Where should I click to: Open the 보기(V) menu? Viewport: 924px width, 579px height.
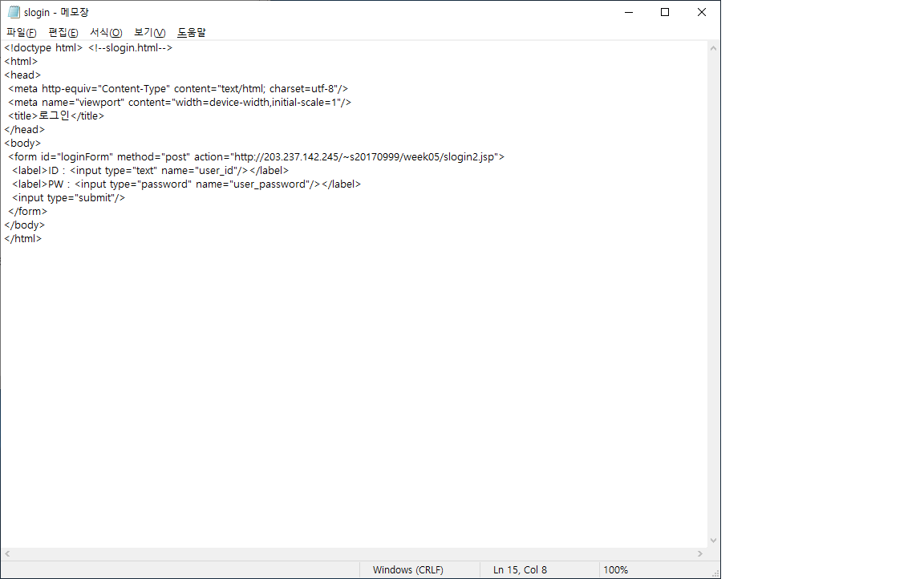(149, 33)
